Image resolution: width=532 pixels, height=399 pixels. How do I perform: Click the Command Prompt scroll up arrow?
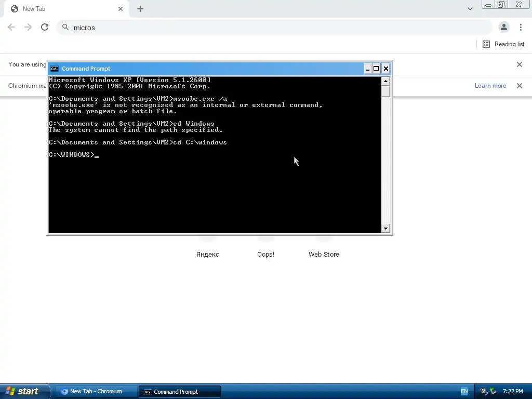point(385,81)
